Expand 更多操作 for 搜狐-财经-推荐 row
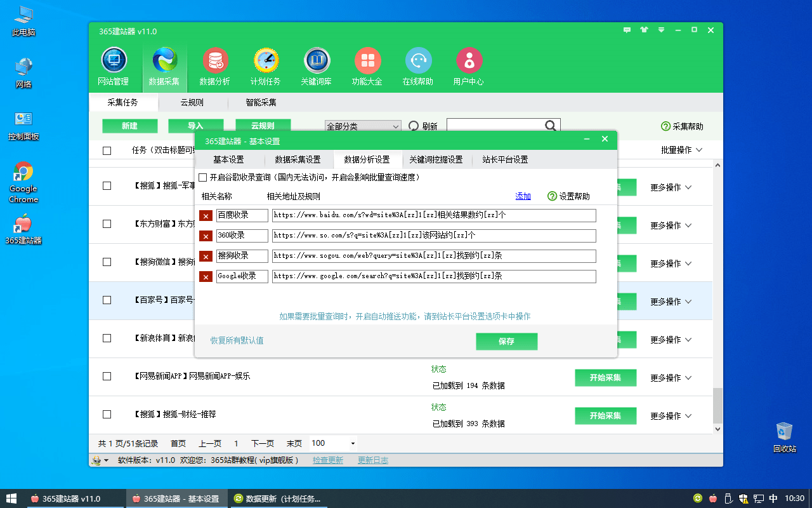 [x=671, y=416]
